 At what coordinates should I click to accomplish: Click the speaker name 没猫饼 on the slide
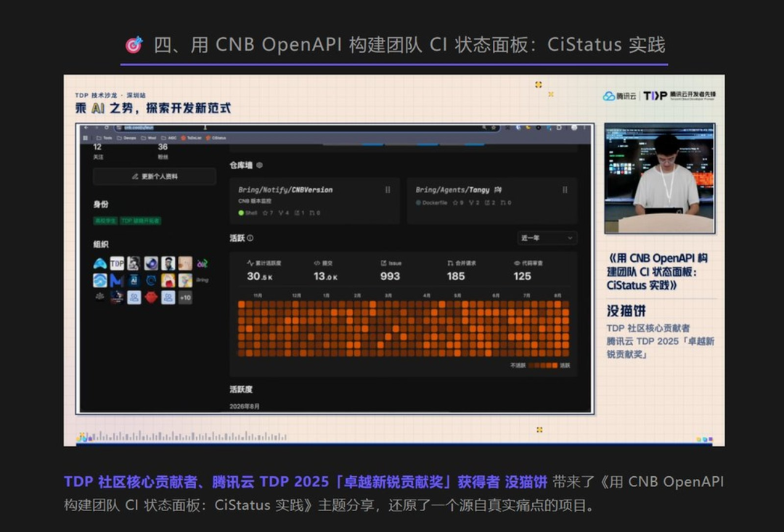coord(626,311)
